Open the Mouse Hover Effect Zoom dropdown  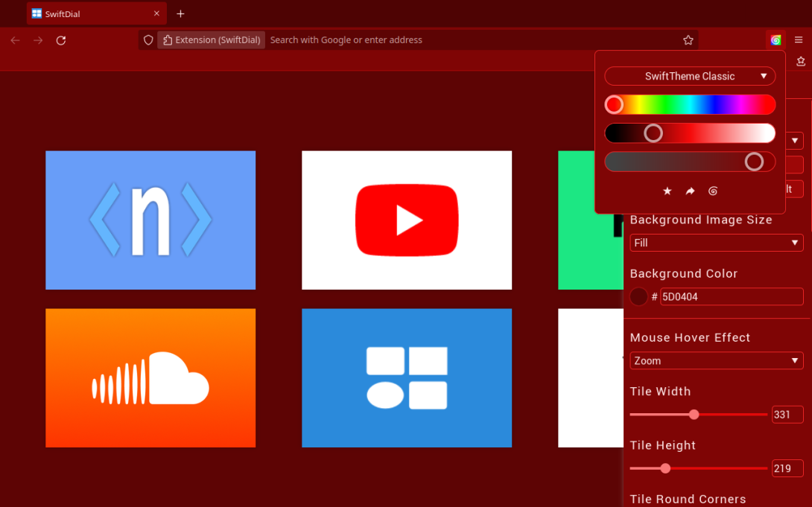point(716,360)
